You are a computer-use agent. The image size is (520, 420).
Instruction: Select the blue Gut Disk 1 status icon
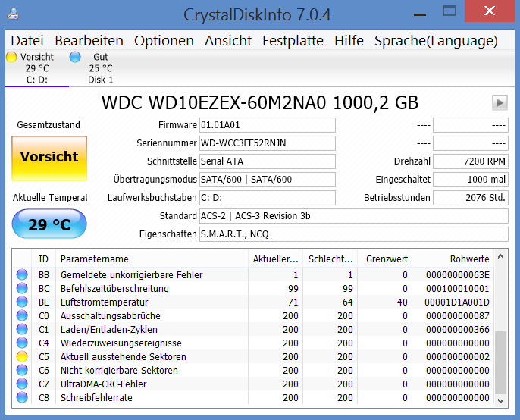tap(75, 57)
